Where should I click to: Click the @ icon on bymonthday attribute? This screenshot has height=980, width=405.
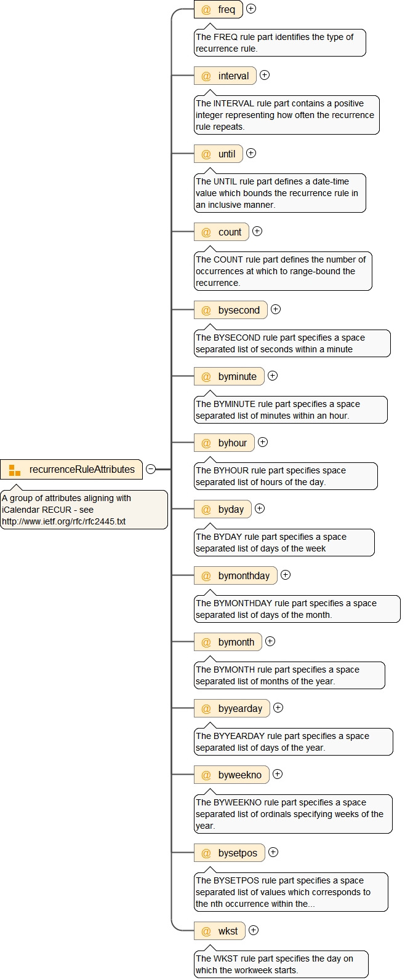pos(206,576)
